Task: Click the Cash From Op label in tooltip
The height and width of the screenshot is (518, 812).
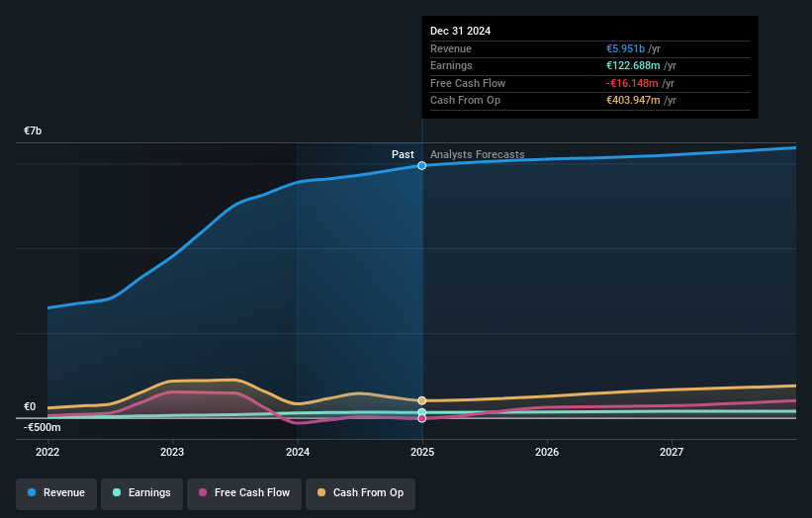Action: 465,101
